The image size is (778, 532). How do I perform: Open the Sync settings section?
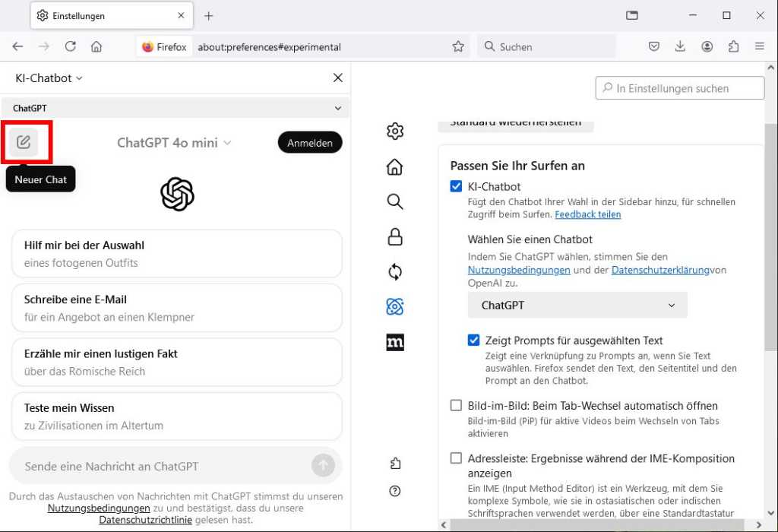(394, 271)
